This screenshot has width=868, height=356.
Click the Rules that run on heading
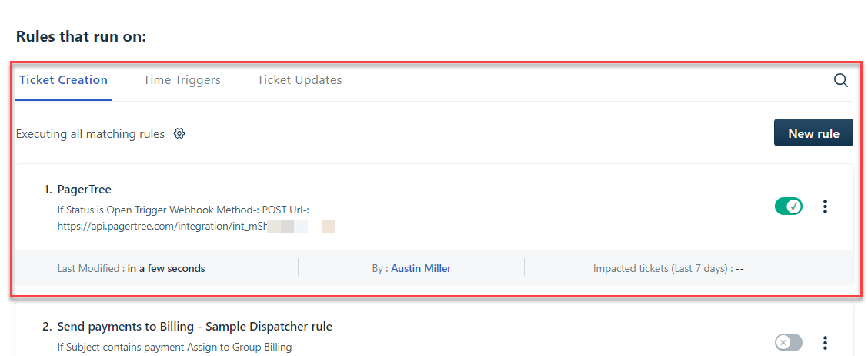click(81, 36)
